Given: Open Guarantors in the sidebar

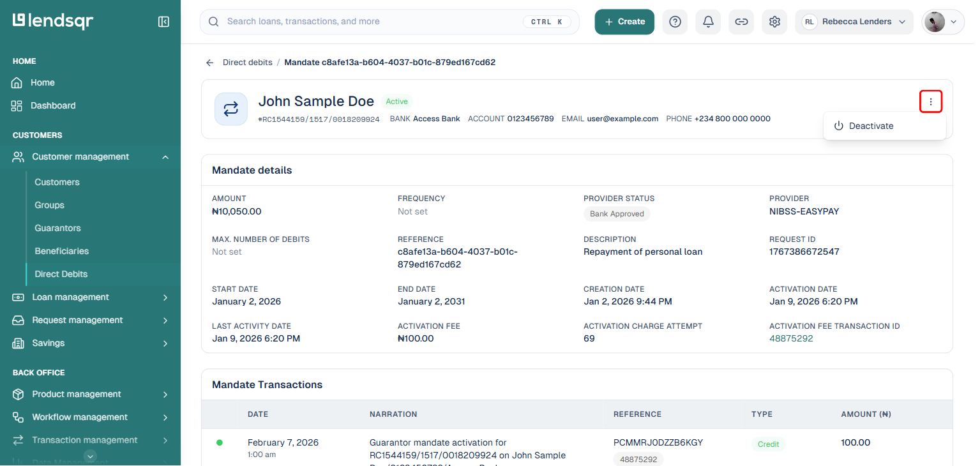Looking at the screenshot, I should (x=58, y=229).
